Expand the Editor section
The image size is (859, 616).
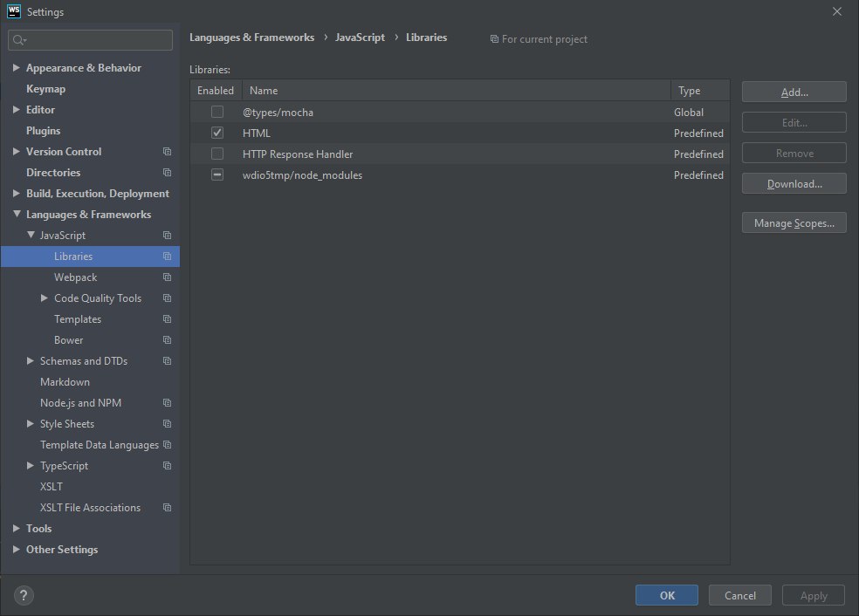(x=17, y=110)
